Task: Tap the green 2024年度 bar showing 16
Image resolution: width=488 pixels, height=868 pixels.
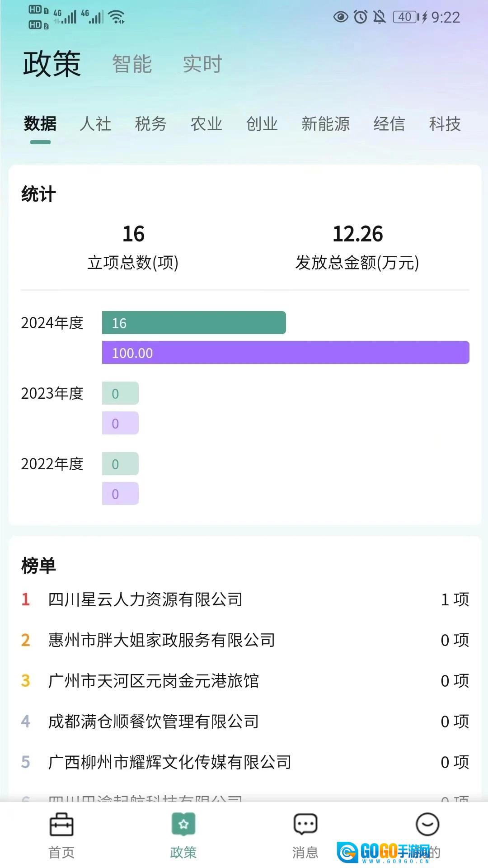Action: (194, 323)
